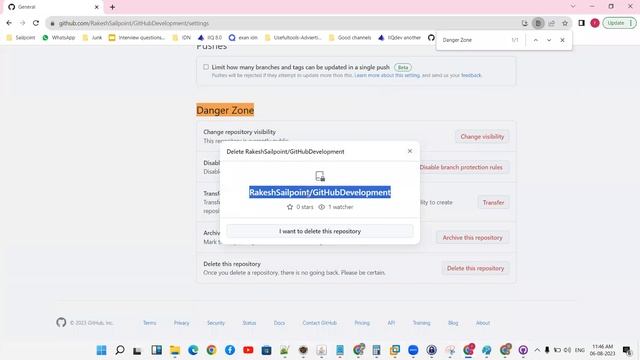
Task: Go to previous find result
Action: 536,40
